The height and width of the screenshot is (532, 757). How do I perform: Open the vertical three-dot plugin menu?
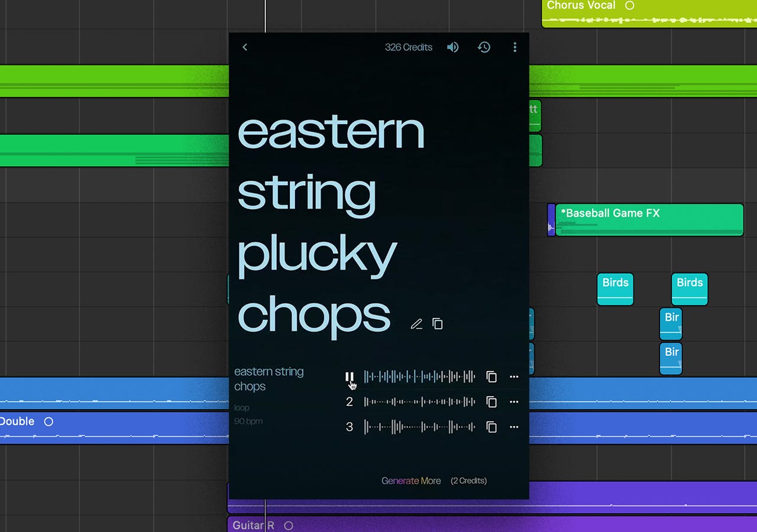pyautogui.click(x=515, y=47)
